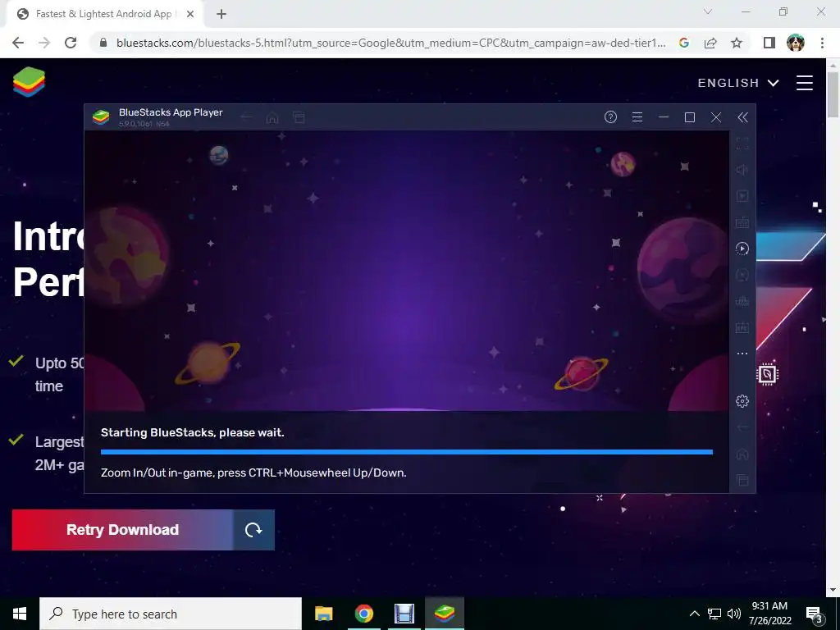Click the network icon in system tray

(714, 614)
